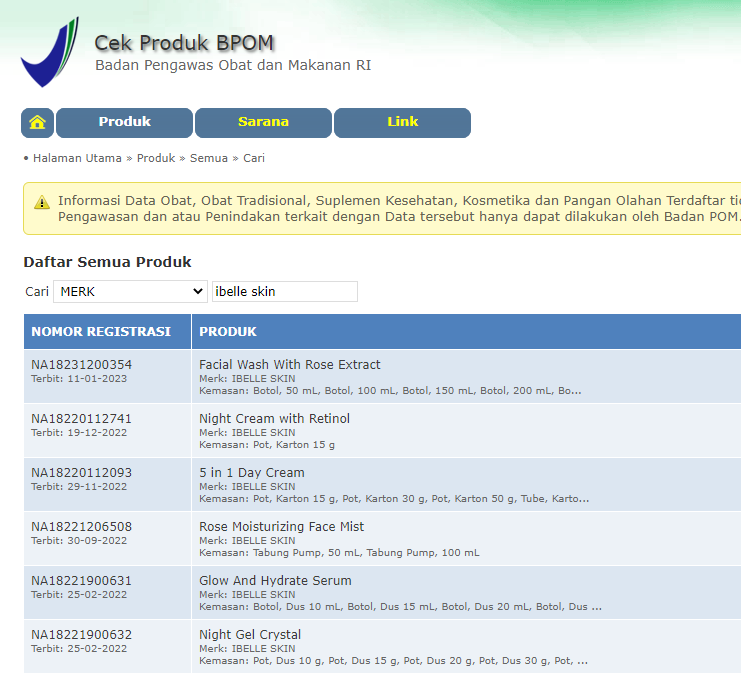Click the yellow warning icon
Screen dimensions: 741x680
click(x=41, y=202)
